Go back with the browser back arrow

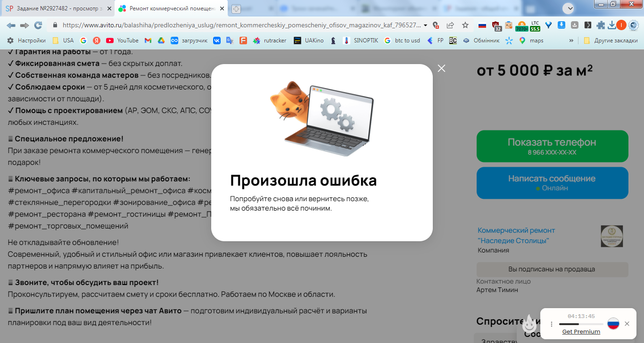click(x=11, y=25)
